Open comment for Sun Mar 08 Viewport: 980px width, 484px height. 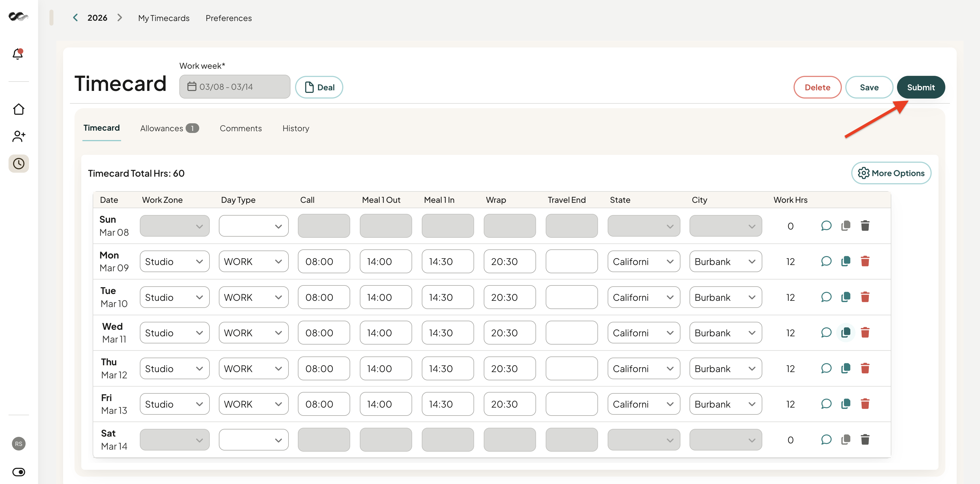pos(826,226)
